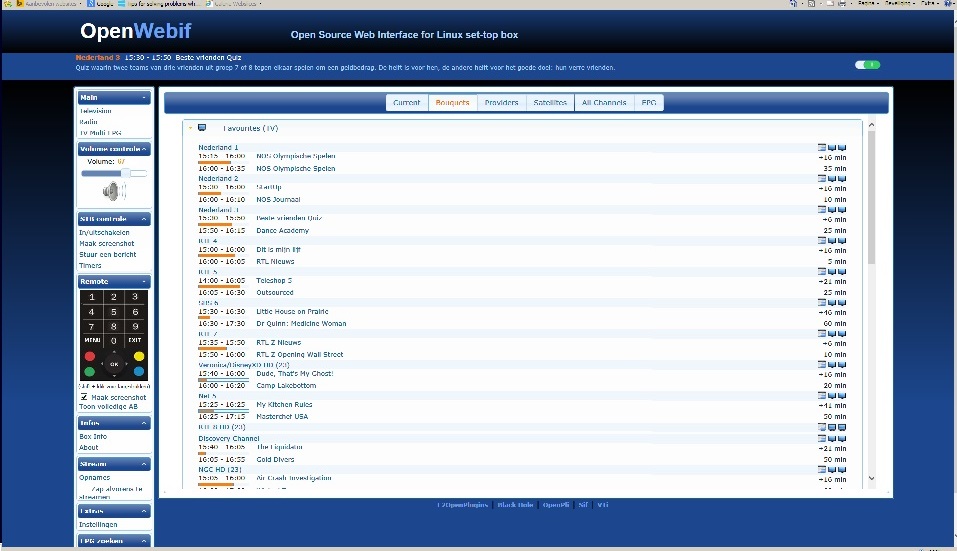Click channel list scrollbar down arrow
The width and height of the screenshot is (957, 551).
872,478
